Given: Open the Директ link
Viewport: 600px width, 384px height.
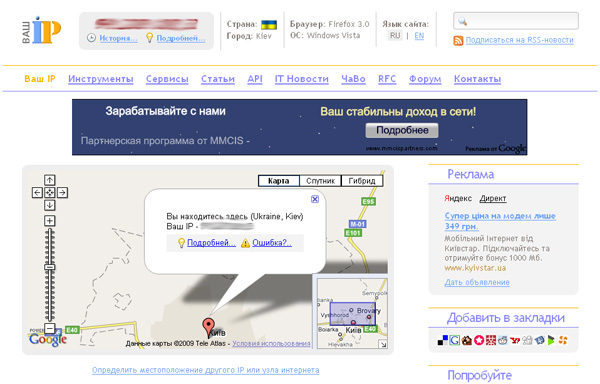Looking at the screenshot, I should coord(493,198).
